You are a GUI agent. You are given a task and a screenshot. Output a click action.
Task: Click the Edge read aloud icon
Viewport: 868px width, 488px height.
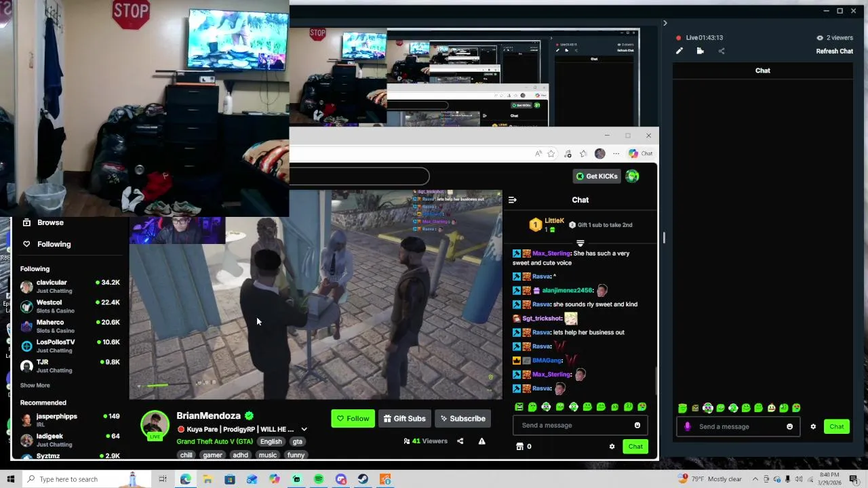(538, 154)
